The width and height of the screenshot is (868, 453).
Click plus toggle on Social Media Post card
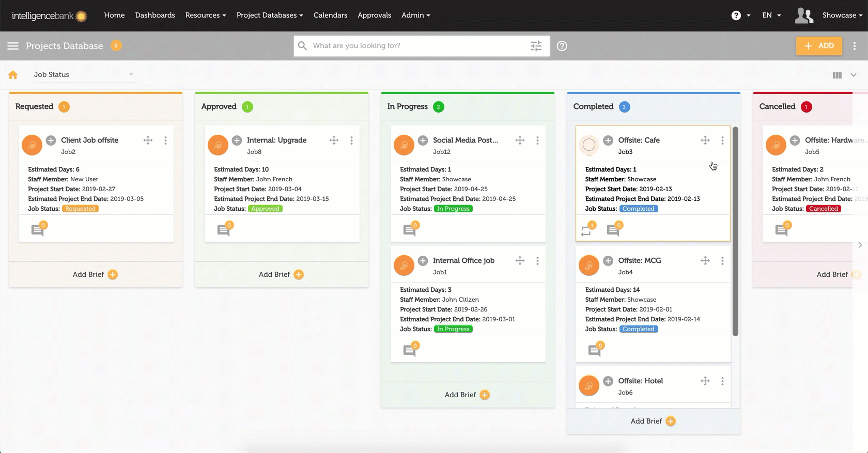pyautogui.click(x=423, y=140)
